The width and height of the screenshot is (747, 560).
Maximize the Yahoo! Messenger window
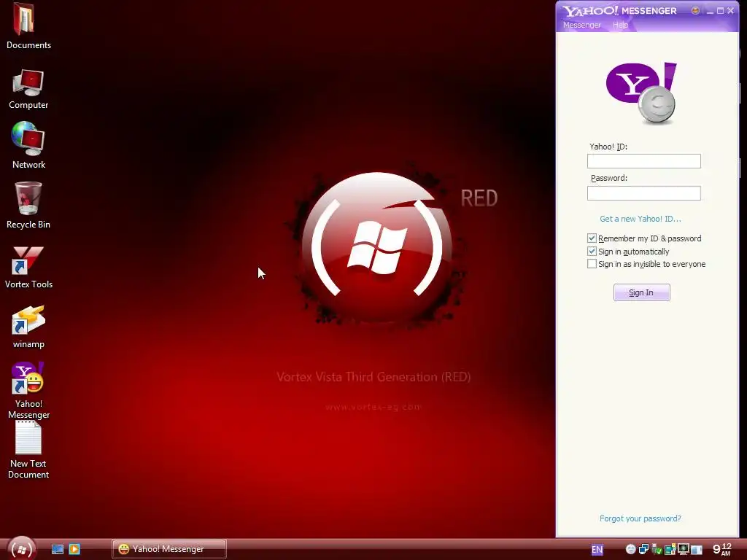[720, 10]
